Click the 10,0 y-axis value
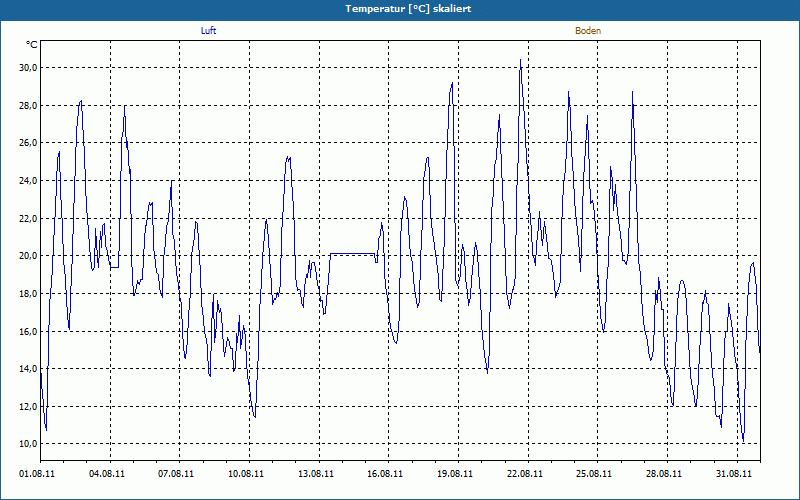Screen dimensions: 800x500 click(29, 443)
